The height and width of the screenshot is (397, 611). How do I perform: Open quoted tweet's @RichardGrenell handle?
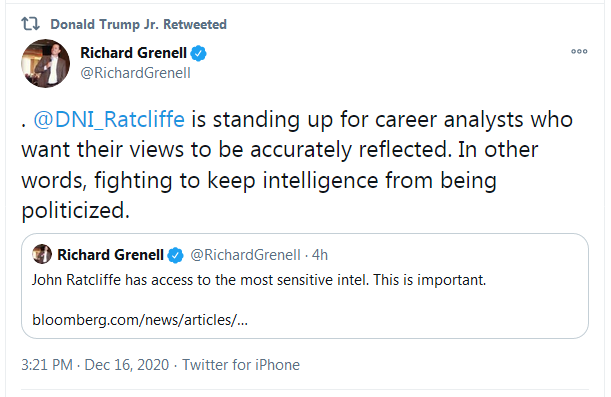(245, 255)
